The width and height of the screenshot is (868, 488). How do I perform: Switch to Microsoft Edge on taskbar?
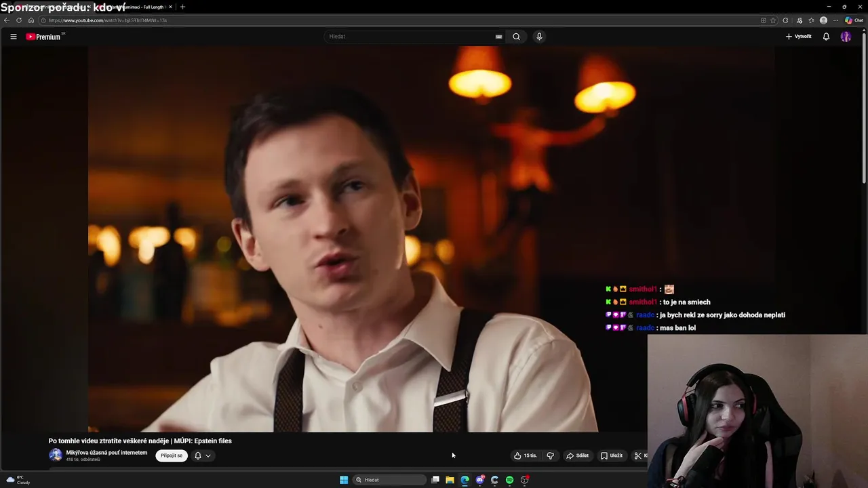(x=465, y=480)
